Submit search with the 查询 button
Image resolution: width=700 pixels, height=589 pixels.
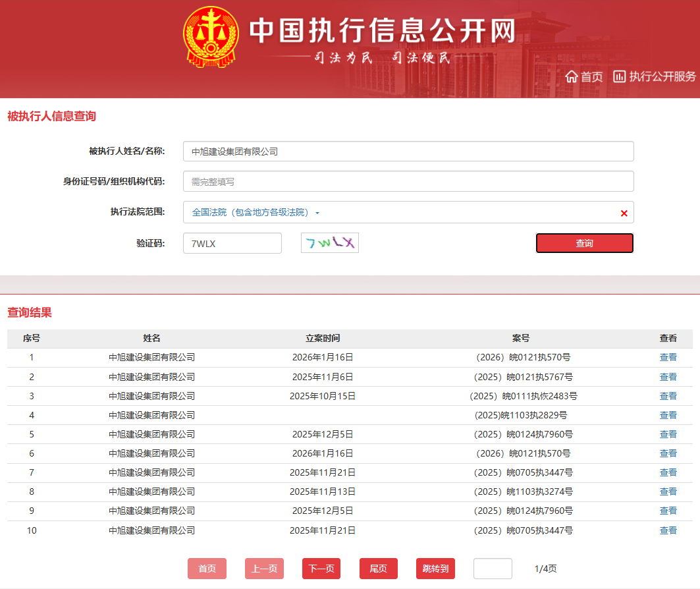click(584, 243)
